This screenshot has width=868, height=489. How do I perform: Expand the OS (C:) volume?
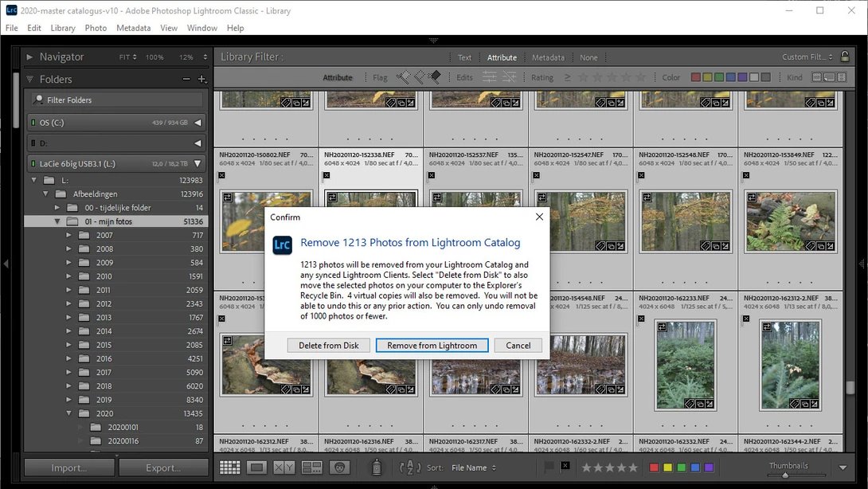click(x=197, y=123)
